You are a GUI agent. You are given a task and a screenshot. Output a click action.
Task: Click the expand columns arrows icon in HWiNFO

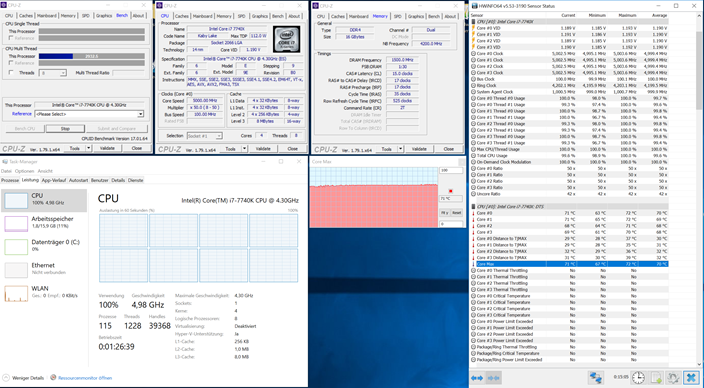(477, 378)
